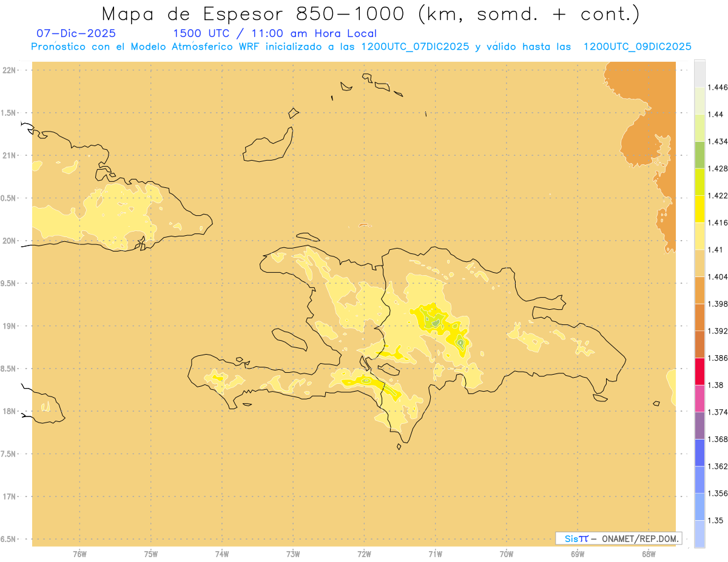Click the tan legend swatch between 1.404 and 1.41
Screen dimensions: 728x562
699,263
